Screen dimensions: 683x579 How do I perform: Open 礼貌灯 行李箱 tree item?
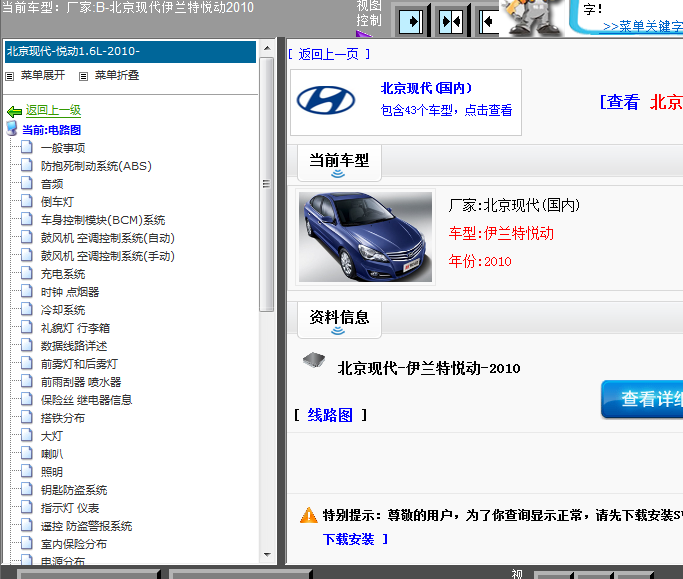click(x=75, y=328)
